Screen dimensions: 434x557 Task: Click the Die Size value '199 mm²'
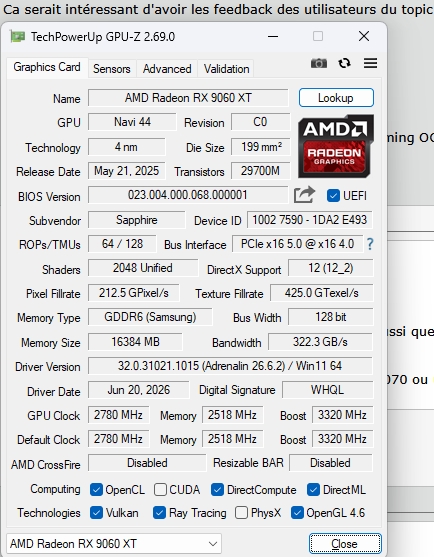(x=260, y=147)
